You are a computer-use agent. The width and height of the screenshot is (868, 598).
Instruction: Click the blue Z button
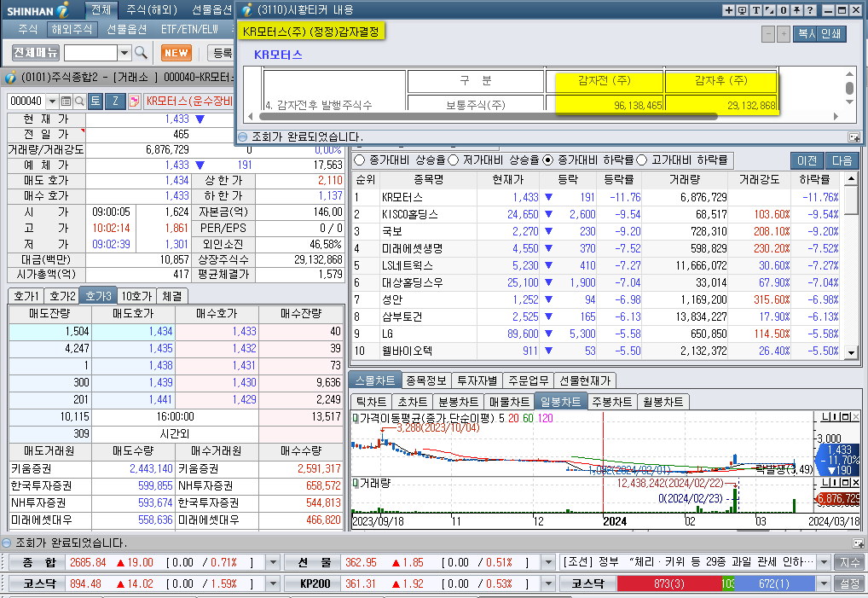click(115, 101)
